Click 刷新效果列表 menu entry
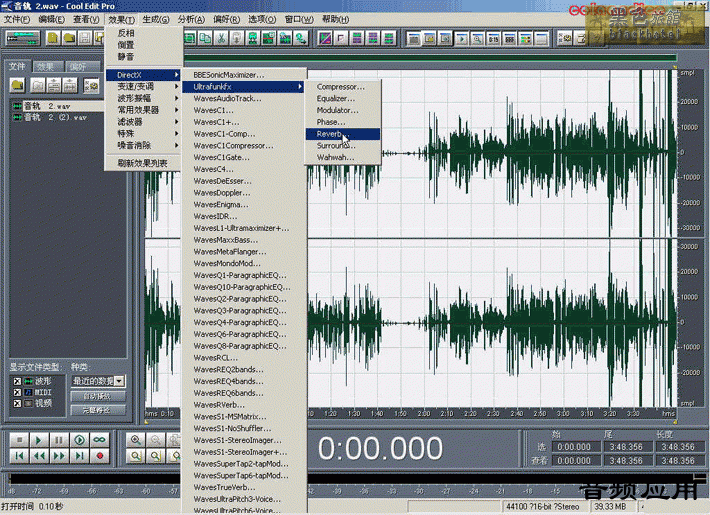The image size is (710, 515). [143, 163]
